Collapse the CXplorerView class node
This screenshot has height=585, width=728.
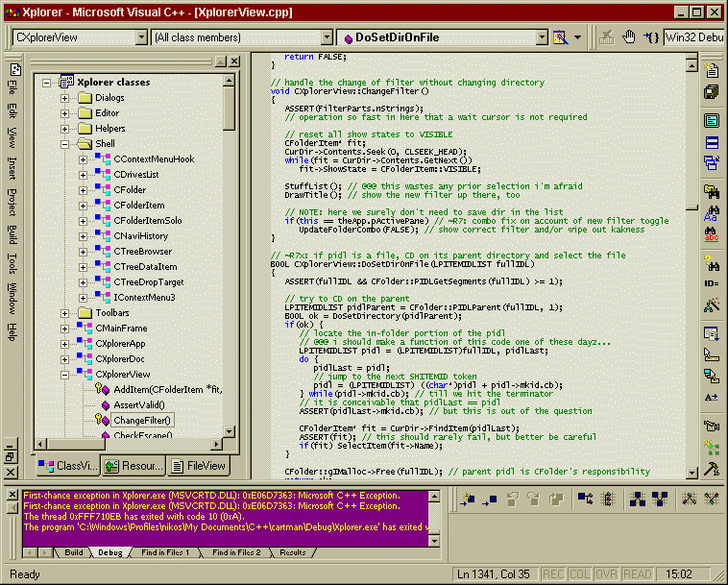point(65,376)
